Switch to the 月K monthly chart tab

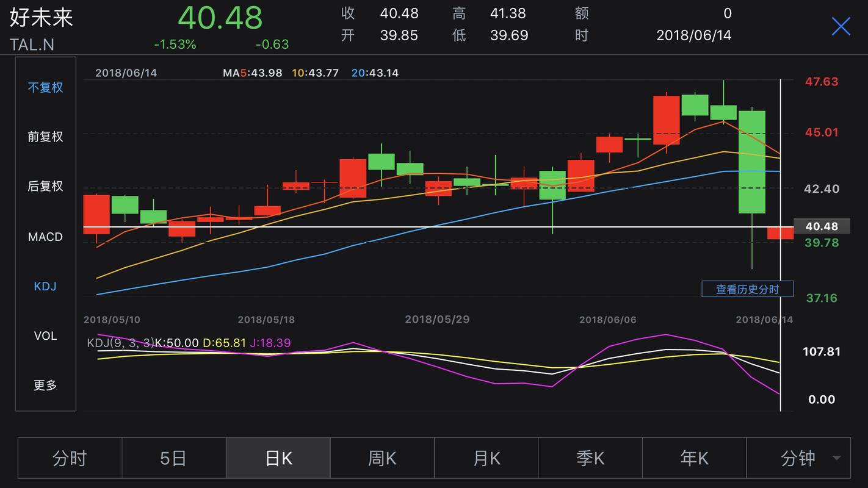tap(485, 458)
